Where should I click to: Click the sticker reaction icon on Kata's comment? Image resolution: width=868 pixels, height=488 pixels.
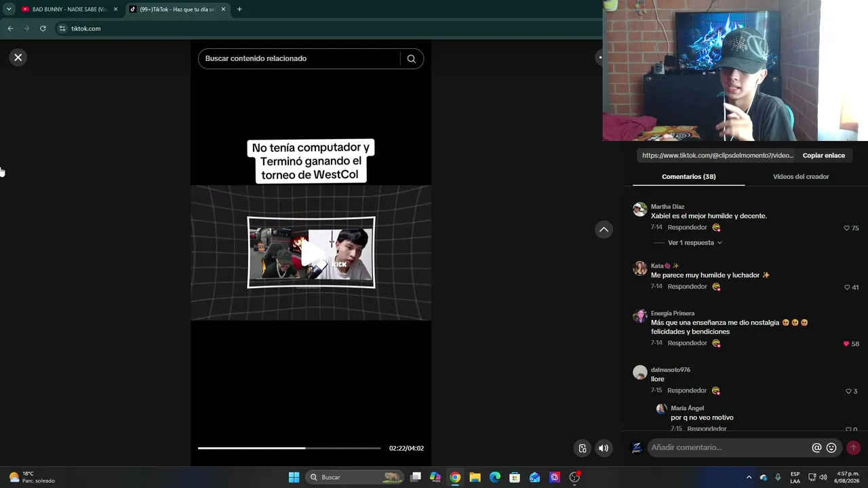click(x=716, y=287)
